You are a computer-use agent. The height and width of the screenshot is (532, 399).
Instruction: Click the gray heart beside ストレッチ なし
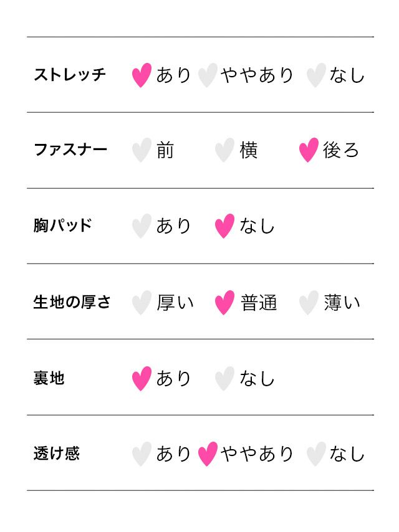tap(316, 75)
